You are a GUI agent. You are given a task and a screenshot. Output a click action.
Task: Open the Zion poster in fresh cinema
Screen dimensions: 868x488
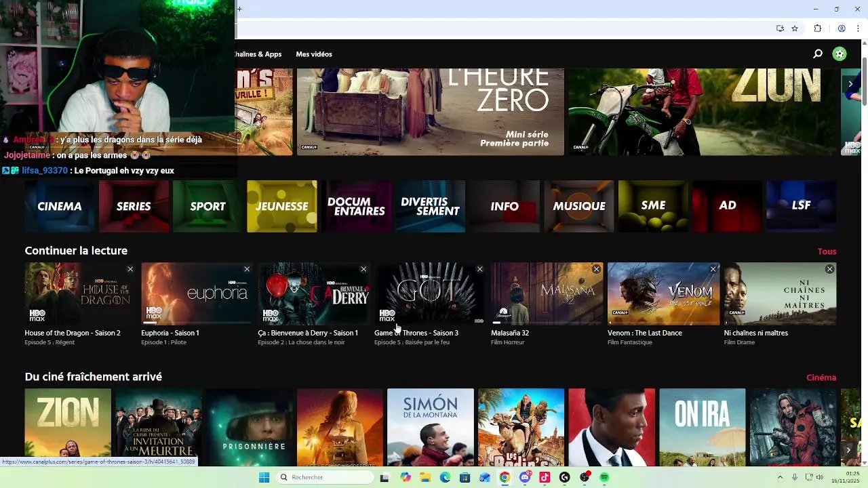pos(68,426)
